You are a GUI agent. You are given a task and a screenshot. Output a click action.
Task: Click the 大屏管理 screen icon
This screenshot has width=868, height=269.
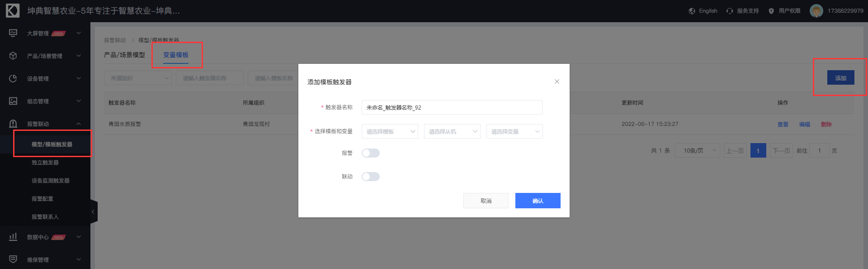click(x=13, y=33)
